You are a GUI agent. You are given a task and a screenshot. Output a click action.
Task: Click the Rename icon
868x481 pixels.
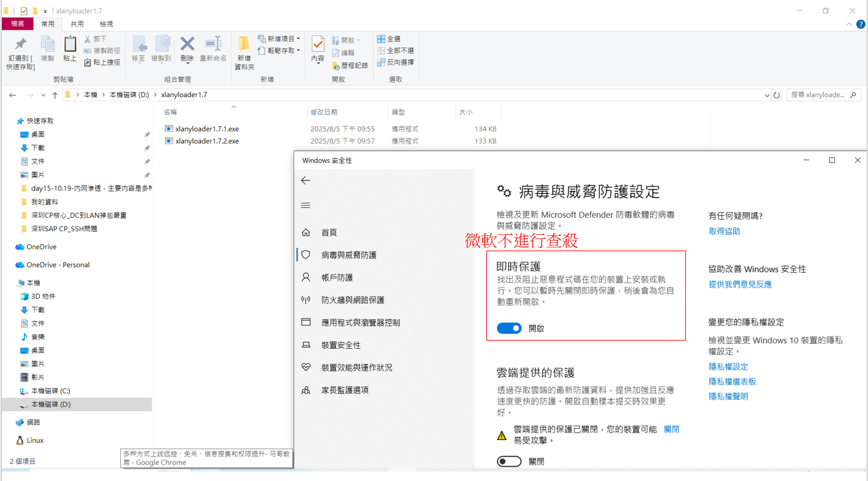213,43
